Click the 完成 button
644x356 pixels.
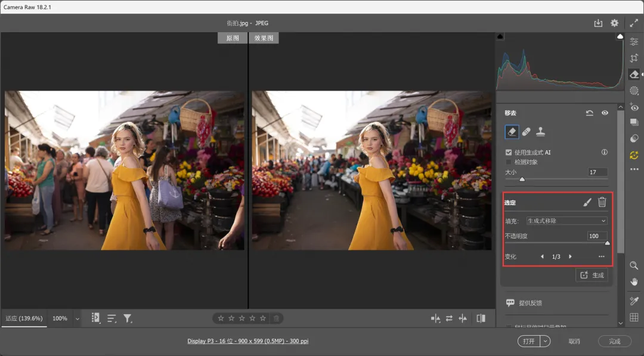(615, 341)
